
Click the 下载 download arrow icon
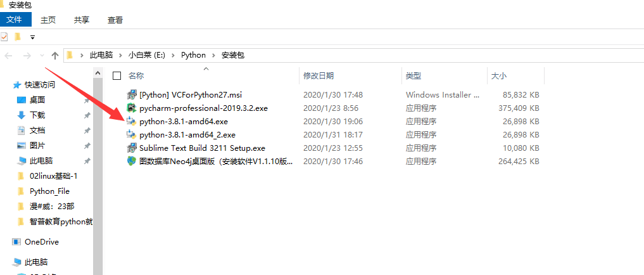pyautogui.click(x=22, y=115)
